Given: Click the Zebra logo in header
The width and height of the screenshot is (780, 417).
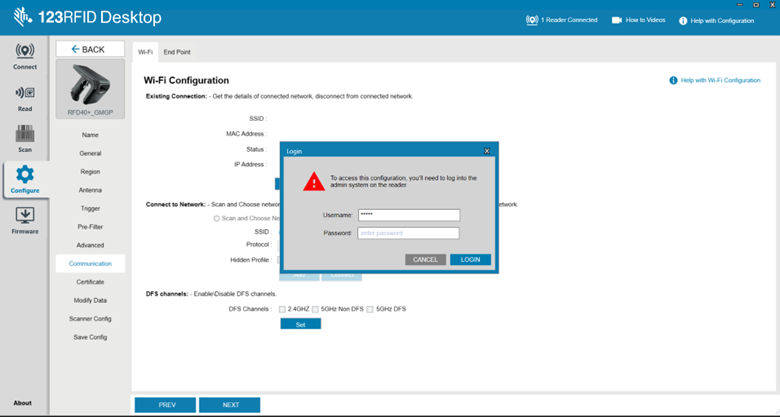Looking at the screenshot, I should tap(22, 17).
